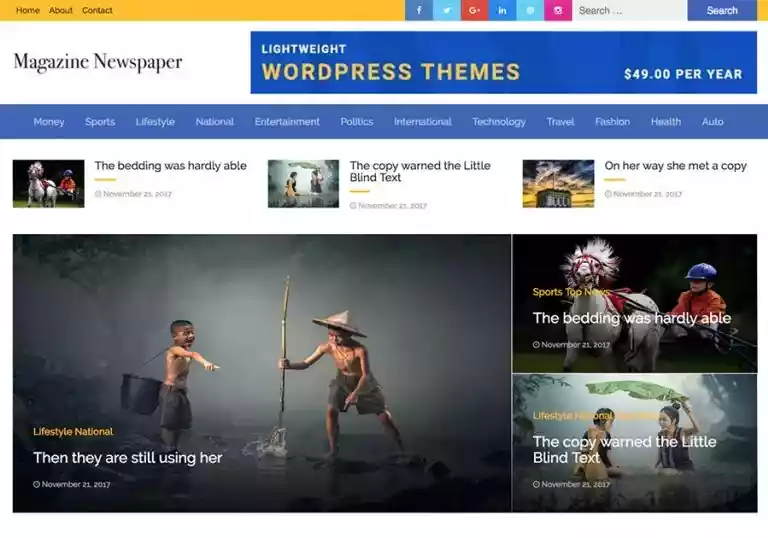Click the date under 'On her way she met a copy'
This screenshot has width=768, height=538.
click(x=647, y=194)
